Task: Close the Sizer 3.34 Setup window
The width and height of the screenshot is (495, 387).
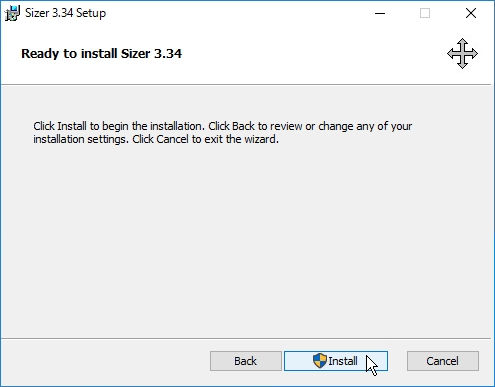Action: pyautogui.click(x=471, y=13)
